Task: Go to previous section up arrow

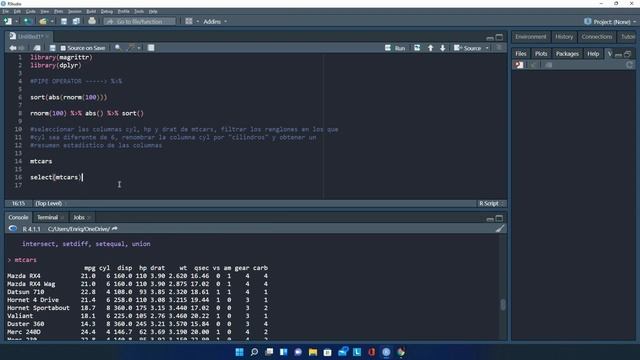Action: (430, 48)
